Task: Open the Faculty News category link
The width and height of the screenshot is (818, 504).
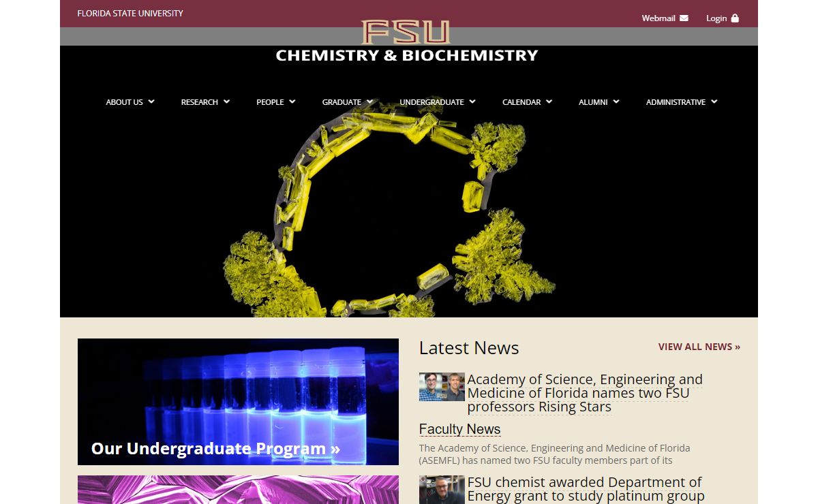Action: pyautogui.click(x=459, y=429)
